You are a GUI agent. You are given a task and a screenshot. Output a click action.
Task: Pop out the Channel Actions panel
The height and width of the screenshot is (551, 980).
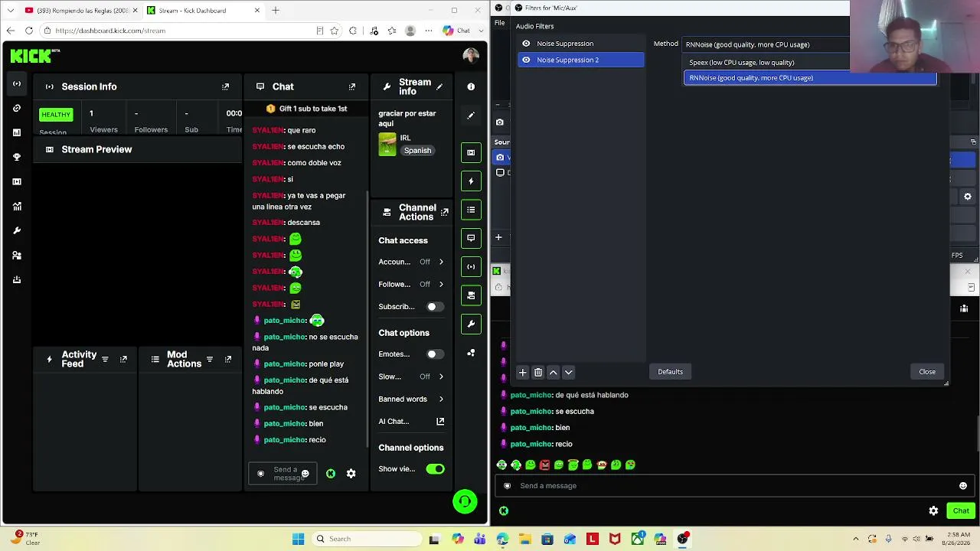pos(444,212)
